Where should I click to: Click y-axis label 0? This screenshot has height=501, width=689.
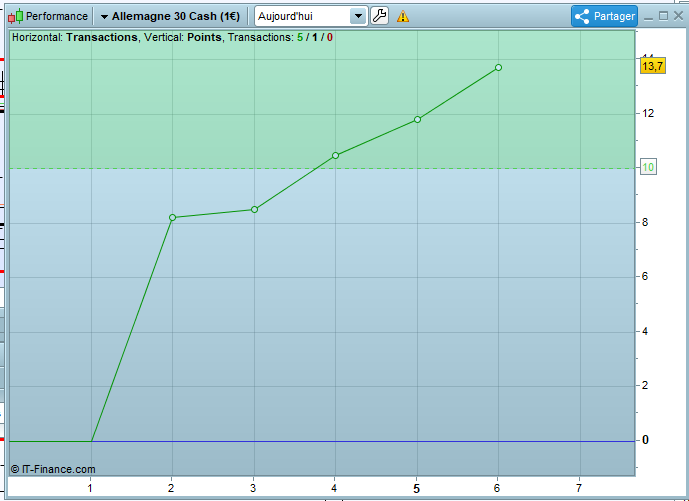tap(645, 439)
